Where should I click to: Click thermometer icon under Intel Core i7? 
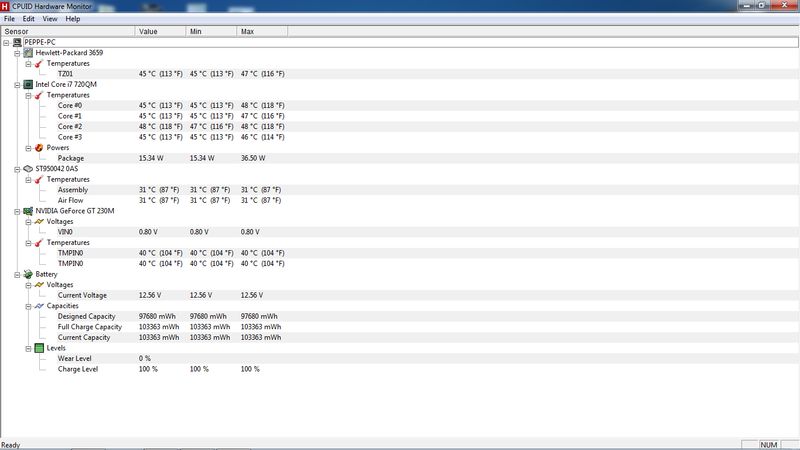[39, 95]
